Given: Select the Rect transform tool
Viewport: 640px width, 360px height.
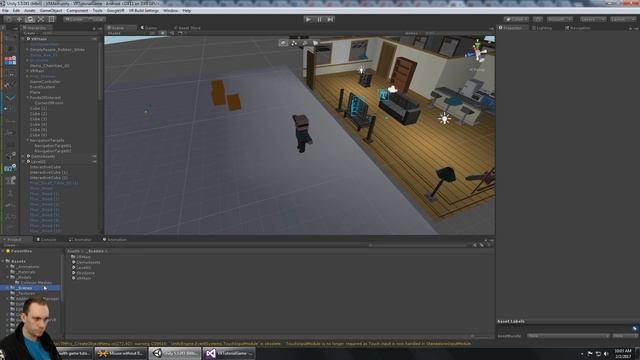Looking at the screenshot, I should [x=51, y=19].
